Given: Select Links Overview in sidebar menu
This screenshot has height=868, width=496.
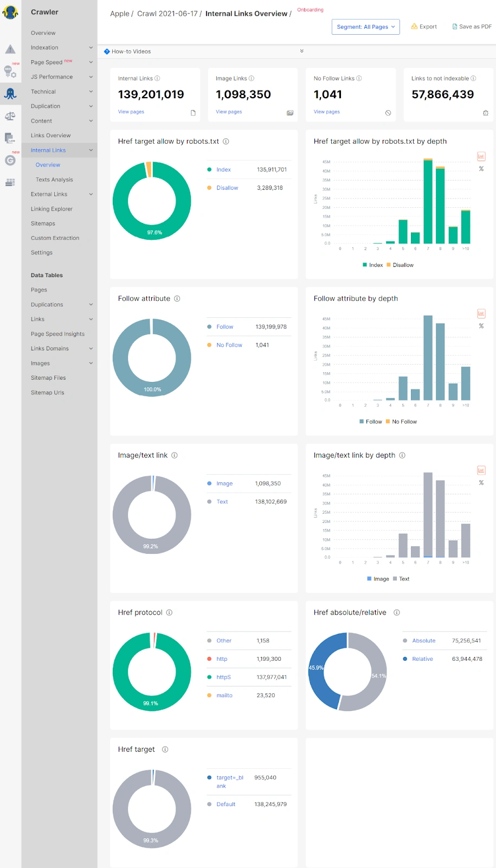Looking at the screenshot, I should pos(50,136).
